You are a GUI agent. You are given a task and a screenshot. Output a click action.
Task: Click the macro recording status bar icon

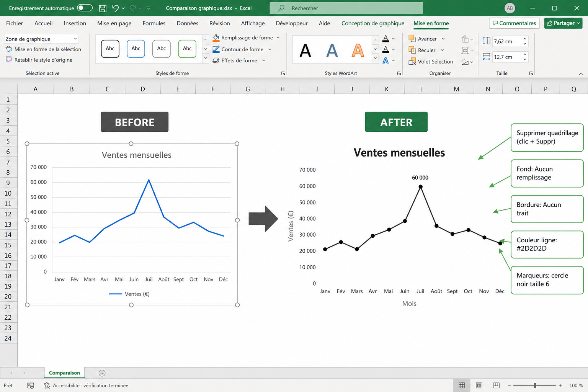31,385
